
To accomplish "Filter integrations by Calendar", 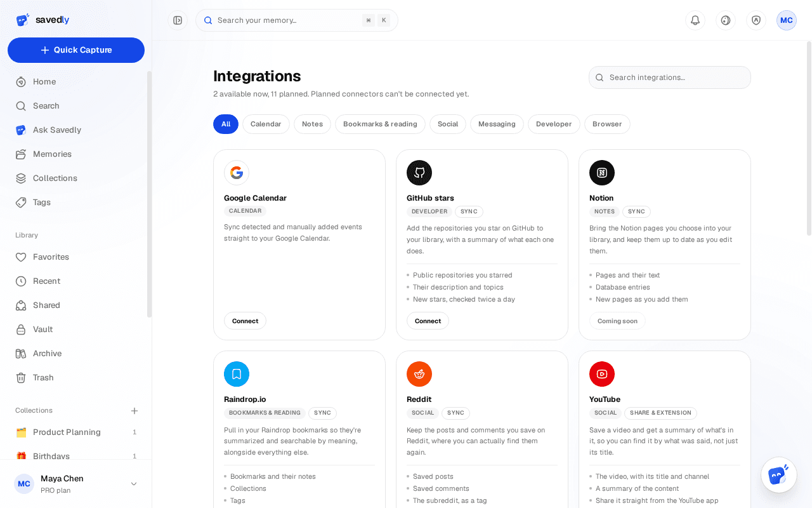I will pos(266,124).
